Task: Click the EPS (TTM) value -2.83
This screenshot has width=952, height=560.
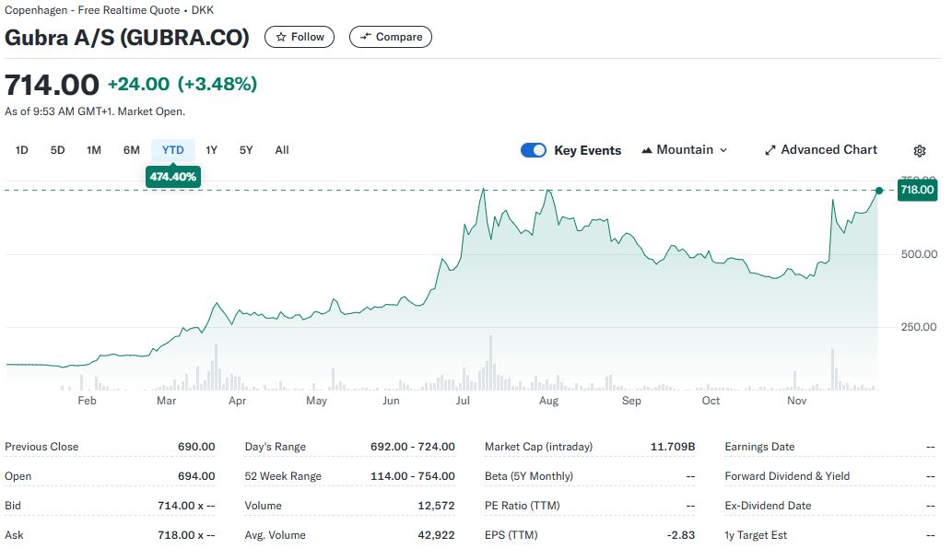Action: (x=681, y=535)
